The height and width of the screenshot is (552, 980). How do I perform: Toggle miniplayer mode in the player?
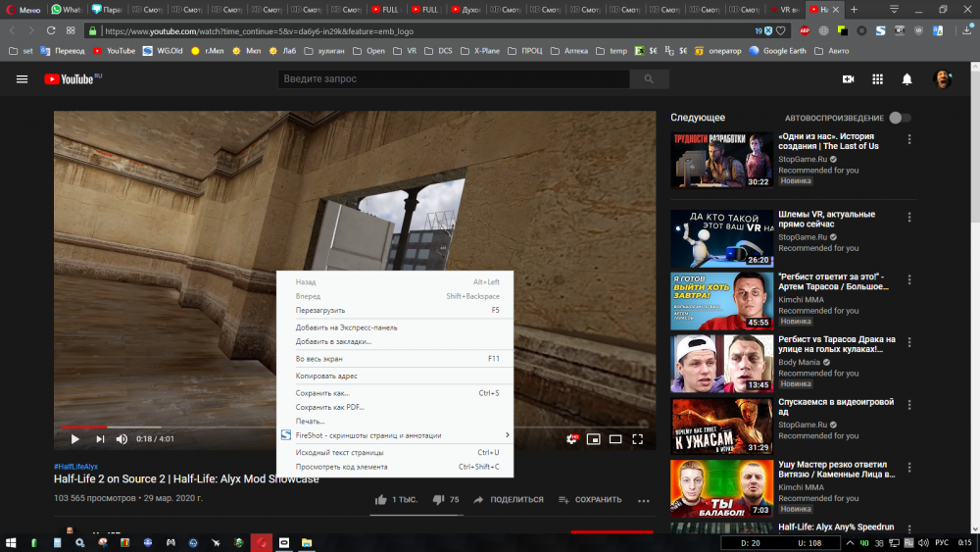593,439
